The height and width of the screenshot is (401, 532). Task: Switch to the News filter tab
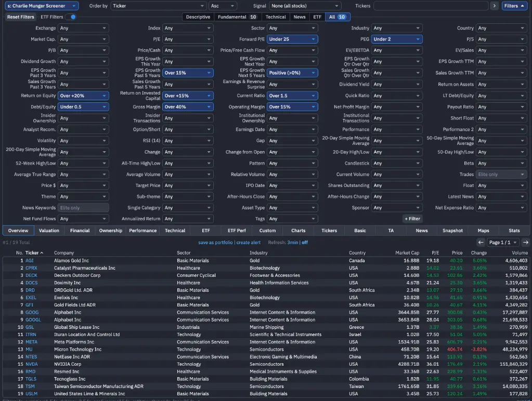coord(299,17)
